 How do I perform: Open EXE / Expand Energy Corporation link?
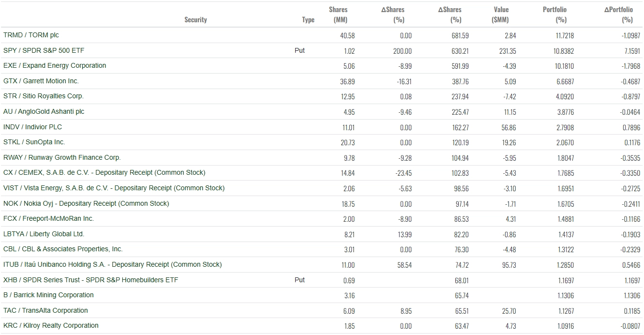click(x=55, y=66)
